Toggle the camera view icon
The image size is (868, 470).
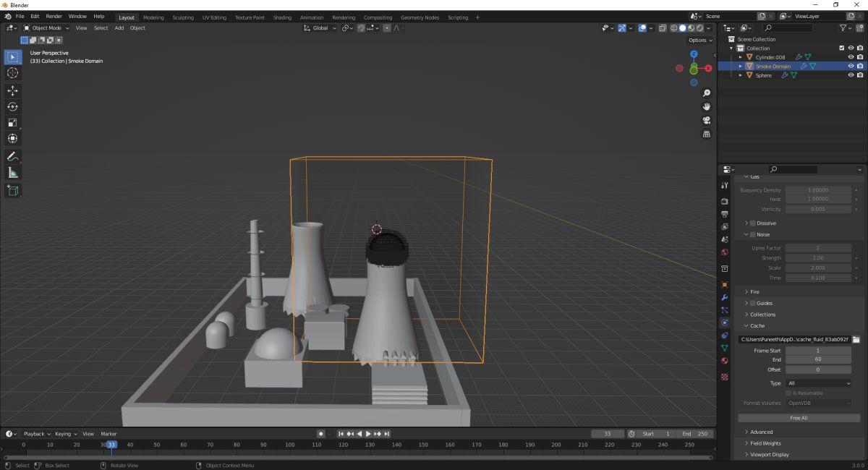(x=707, y=120)
